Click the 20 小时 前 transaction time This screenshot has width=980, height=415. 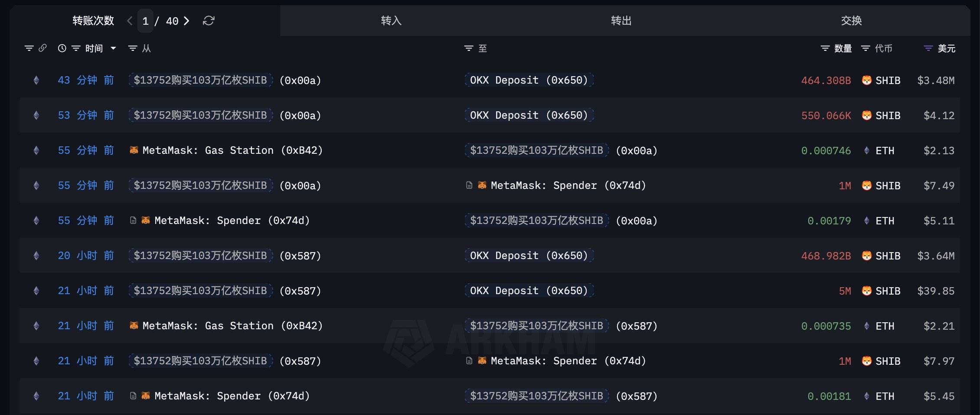(86, 256)
